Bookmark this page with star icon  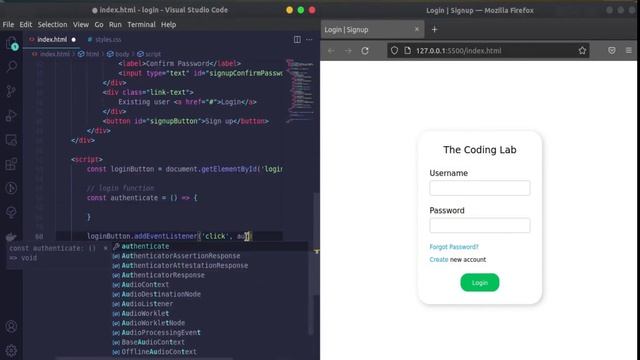pyautogui.click(x=582, y=51)
